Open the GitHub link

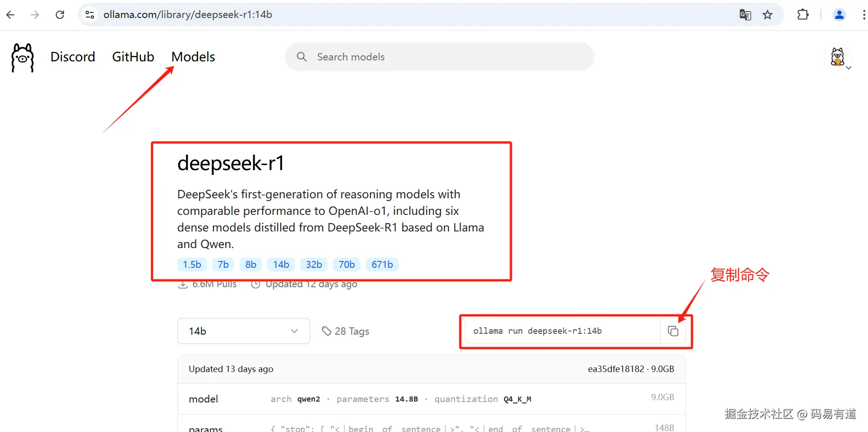click(x=133, y=57)
